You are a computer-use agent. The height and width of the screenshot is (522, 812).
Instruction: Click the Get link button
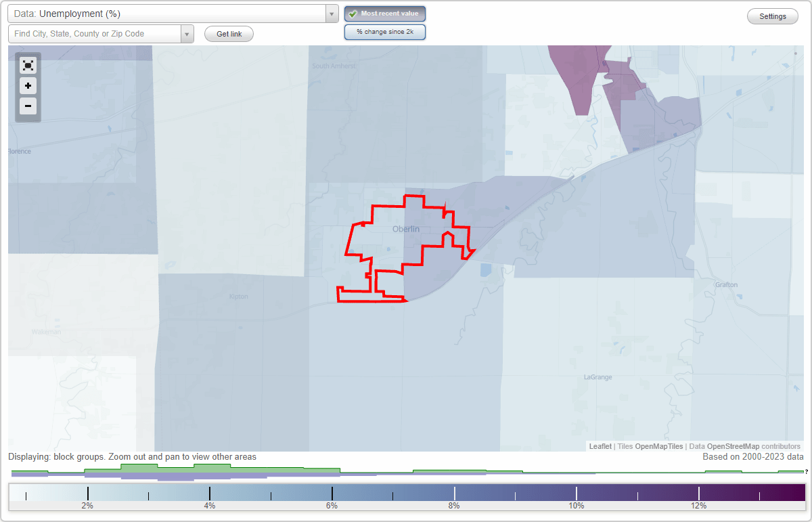229,34
